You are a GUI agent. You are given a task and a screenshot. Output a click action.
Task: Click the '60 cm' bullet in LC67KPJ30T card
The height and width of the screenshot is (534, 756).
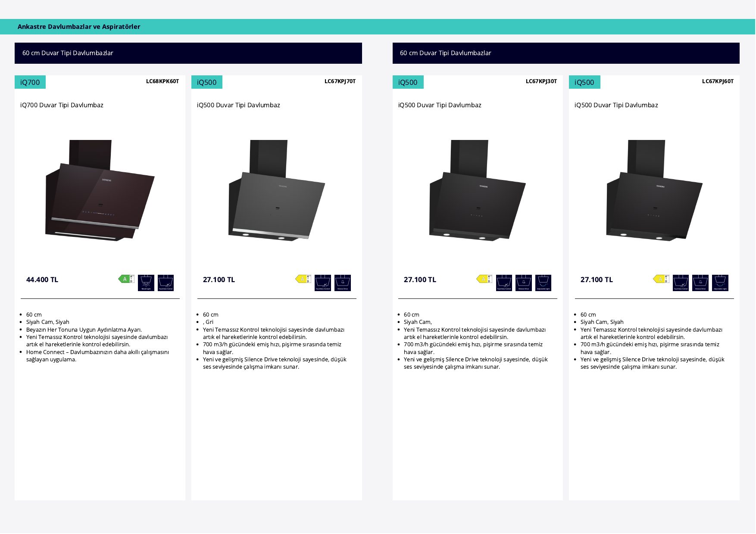[x=412, y=315]
